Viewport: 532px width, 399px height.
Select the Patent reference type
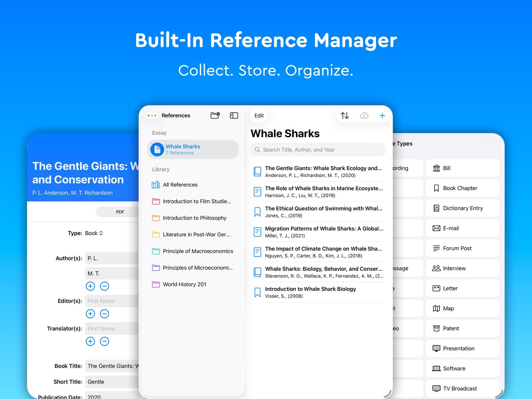[x=463, y=328]
